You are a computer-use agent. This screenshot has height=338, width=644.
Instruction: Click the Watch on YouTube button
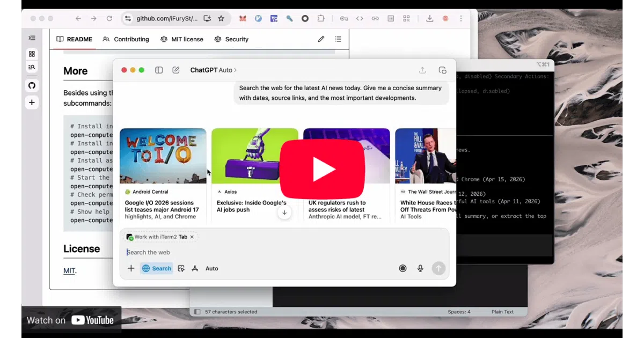click(x=71, y=320)
